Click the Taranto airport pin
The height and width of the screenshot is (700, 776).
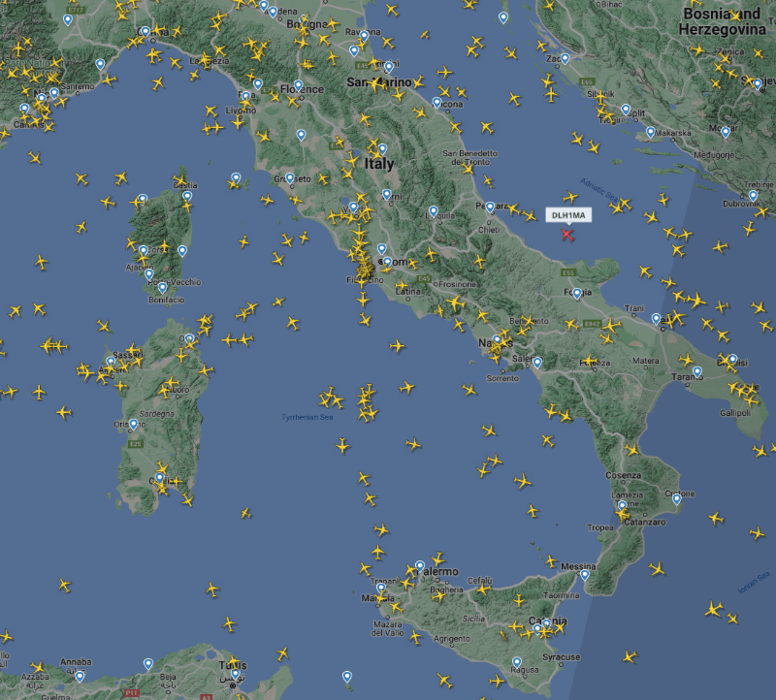[x=696, y=371]
